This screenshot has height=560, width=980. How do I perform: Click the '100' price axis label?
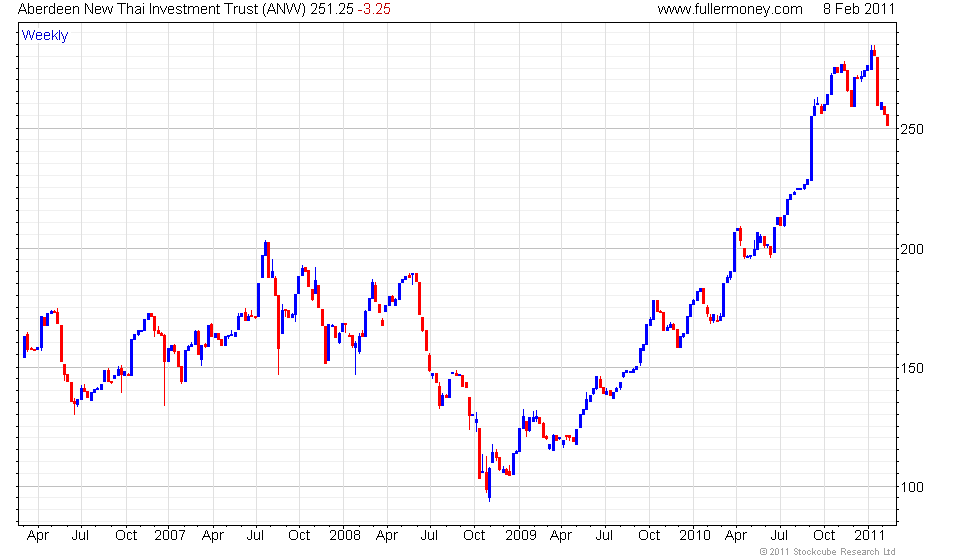tap(911, 488)
